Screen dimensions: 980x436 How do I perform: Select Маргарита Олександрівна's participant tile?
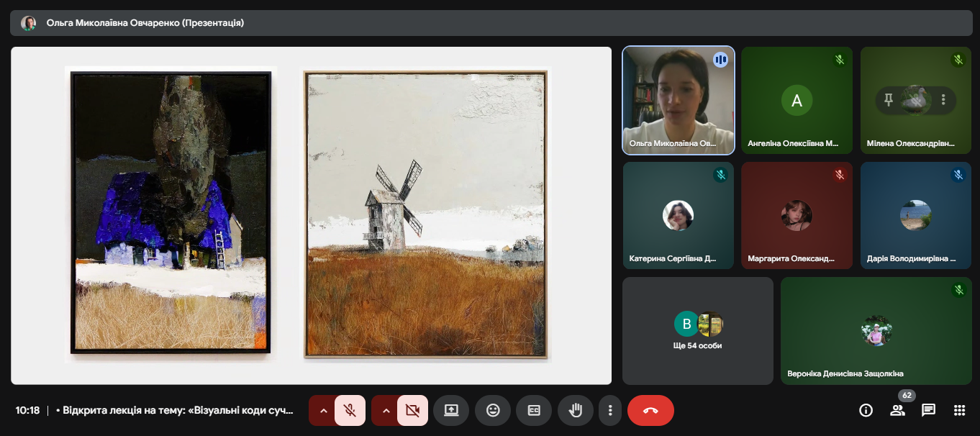click(797, 215)
